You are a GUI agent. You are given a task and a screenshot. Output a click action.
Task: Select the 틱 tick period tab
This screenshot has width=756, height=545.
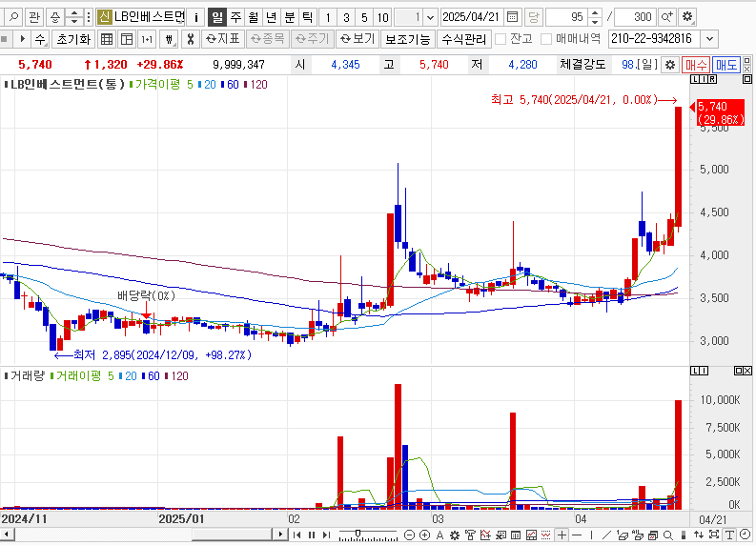(308, 17)
